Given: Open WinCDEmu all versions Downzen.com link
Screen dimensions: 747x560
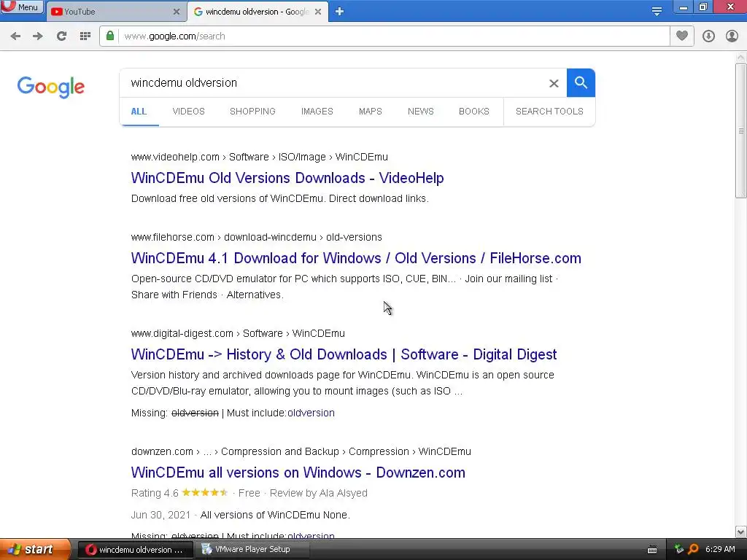Looking at the screenshot, I should coord(298,472).
